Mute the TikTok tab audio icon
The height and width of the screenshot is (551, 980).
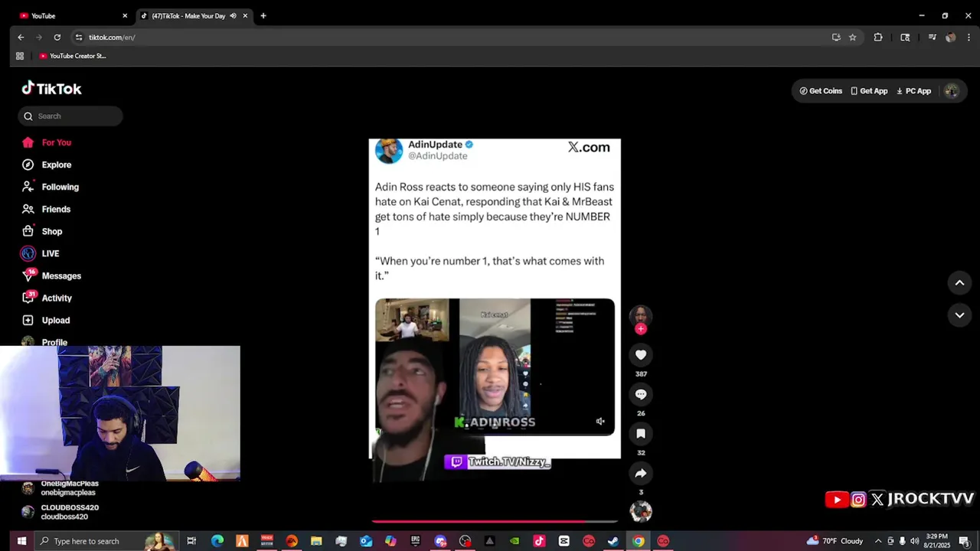[233, 15]
